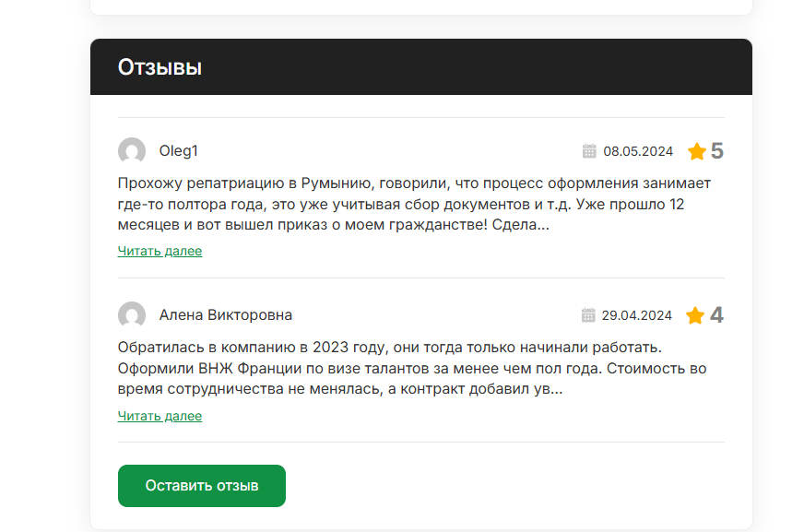Viewport: 792px width, 532px height.
Task: Click the 29.04.2024 review date
Action: point(636,315)
